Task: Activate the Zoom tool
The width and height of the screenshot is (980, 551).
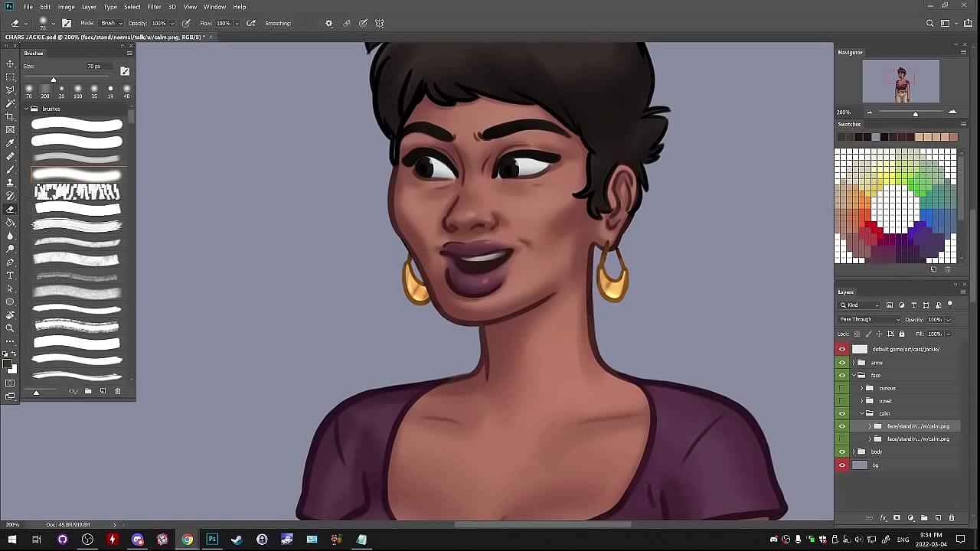Action: click(x=10, y=328)
